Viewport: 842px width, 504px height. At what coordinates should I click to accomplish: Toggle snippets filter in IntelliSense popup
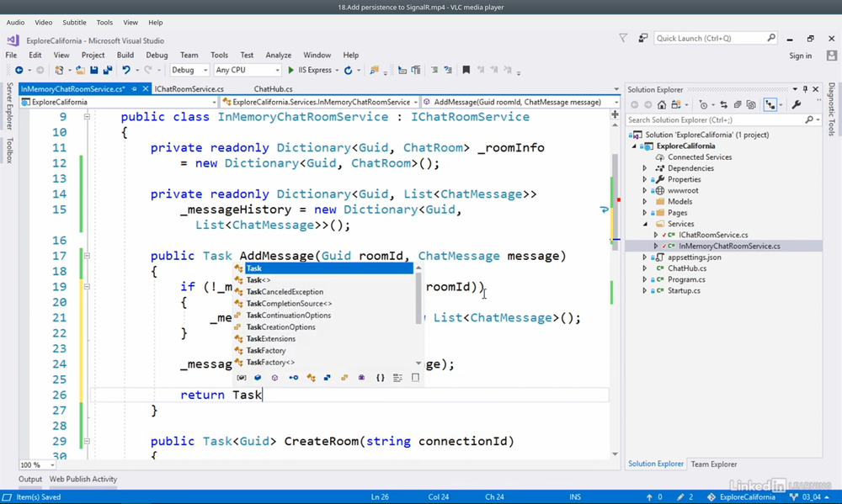click(x=415, y=378)
